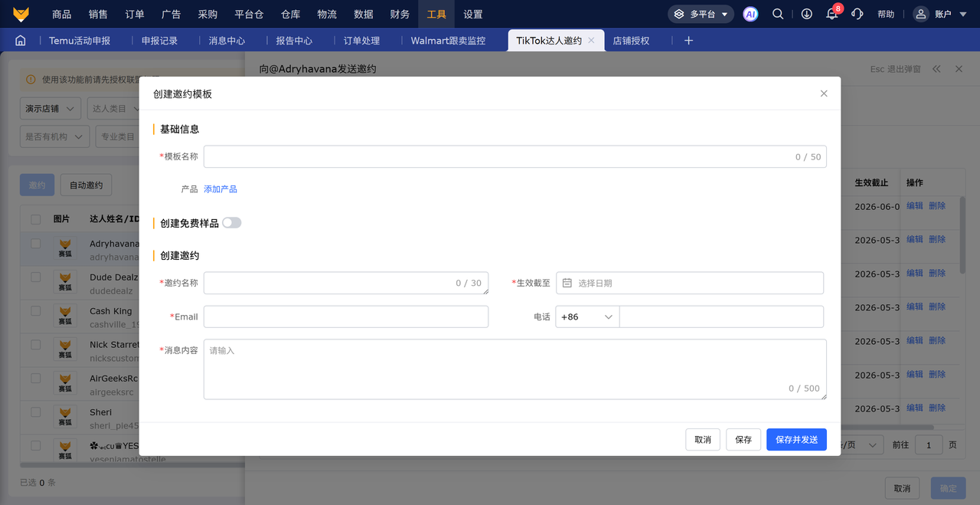The image size is (980, 505).
Task: Open the 物流 menu
Action: [327, 14]
